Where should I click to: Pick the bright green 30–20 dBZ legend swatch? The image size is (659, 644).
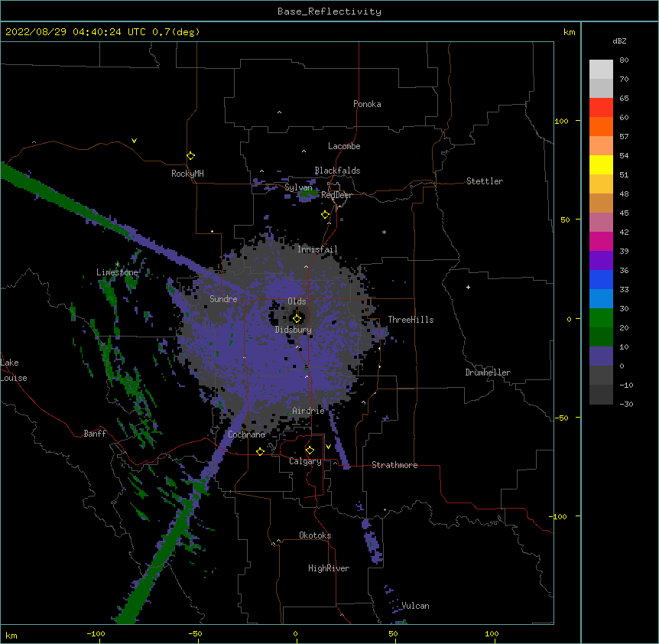pyautogui.click(x=601, y=318)
